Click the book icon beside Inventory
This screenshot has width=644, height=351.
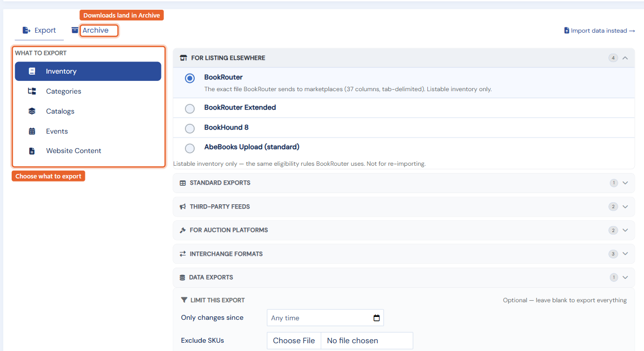(32, 71)
